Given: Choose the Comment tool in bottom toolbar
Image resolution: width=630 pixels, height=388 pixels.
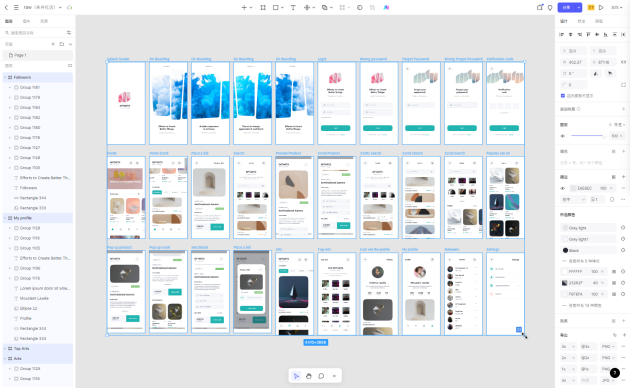Looking at the screenshot, I should pos(321,376).
